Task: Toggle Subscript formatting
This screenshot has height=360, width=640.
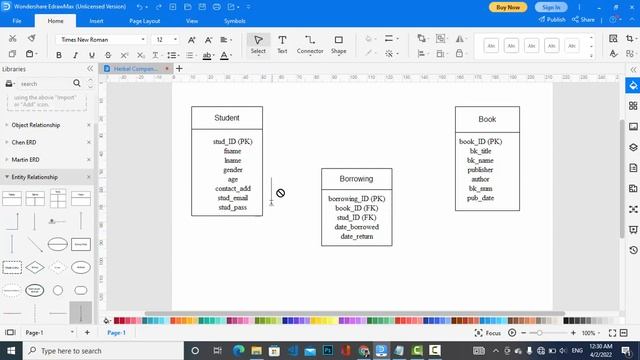Action: [140, 55]
